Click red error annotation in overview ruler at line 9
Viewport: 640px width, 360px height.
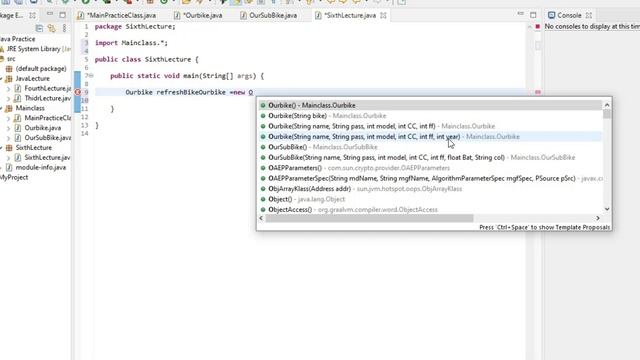[x=538, y=92]
